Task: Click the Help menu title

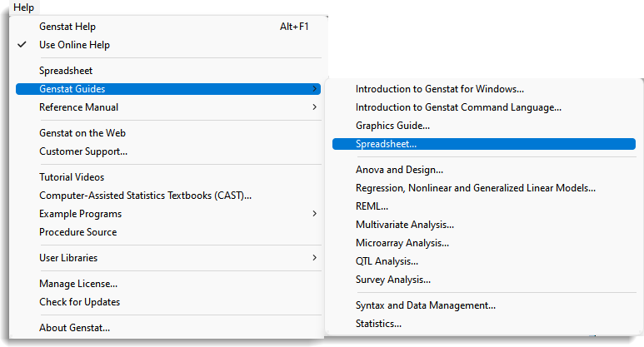Action: (23, 7)
